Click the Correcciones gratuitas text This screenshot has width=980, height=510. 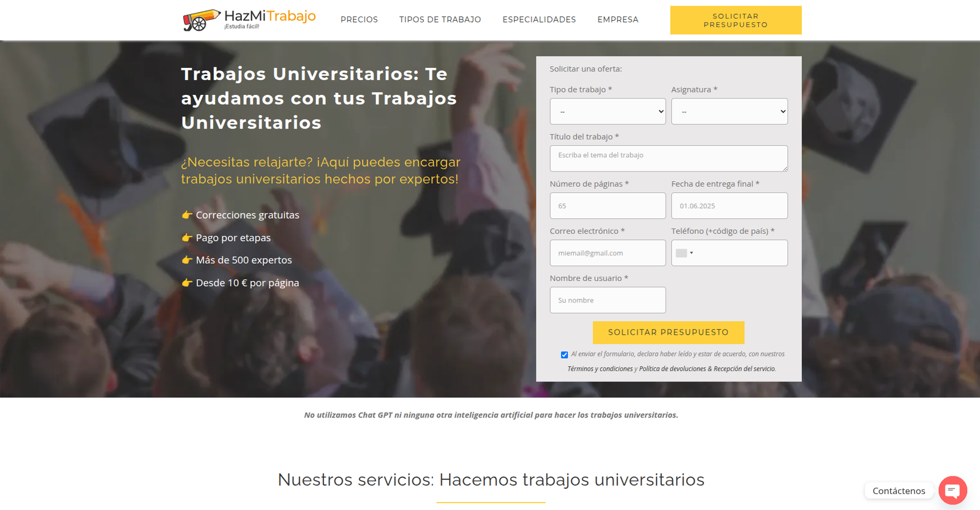coord(247,215)
